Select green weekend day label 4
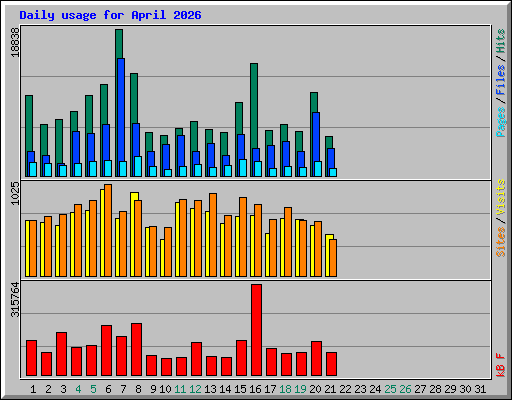This screenshot has height=400, width=512. 78,389
